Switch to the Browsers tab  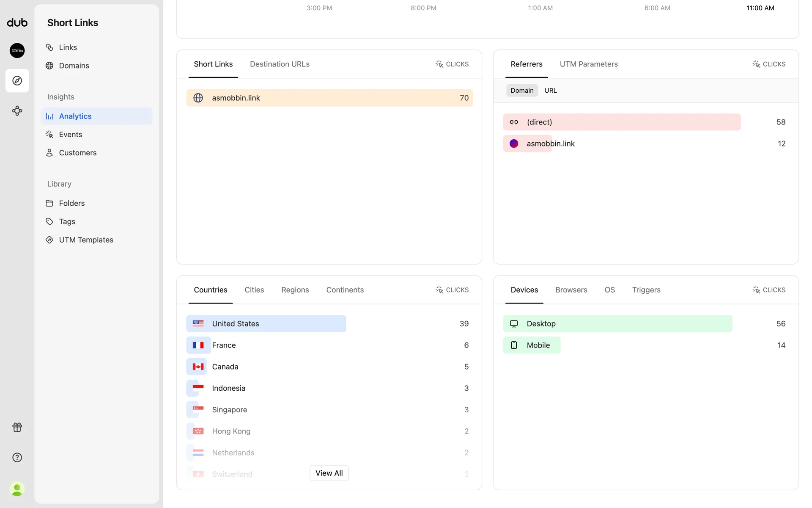[571, 290]
